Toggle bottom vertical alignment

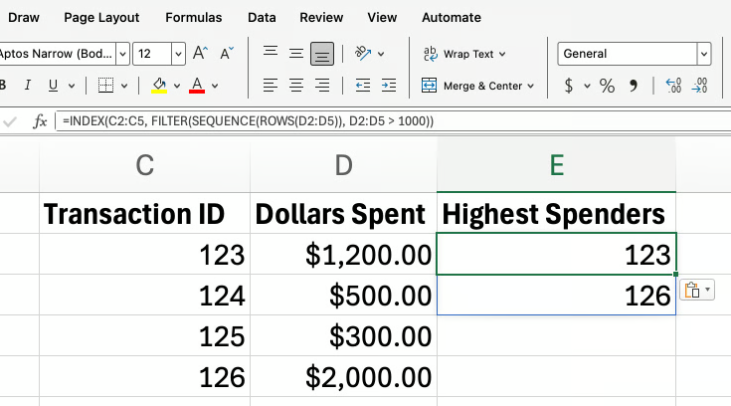[x=321, y=54]
